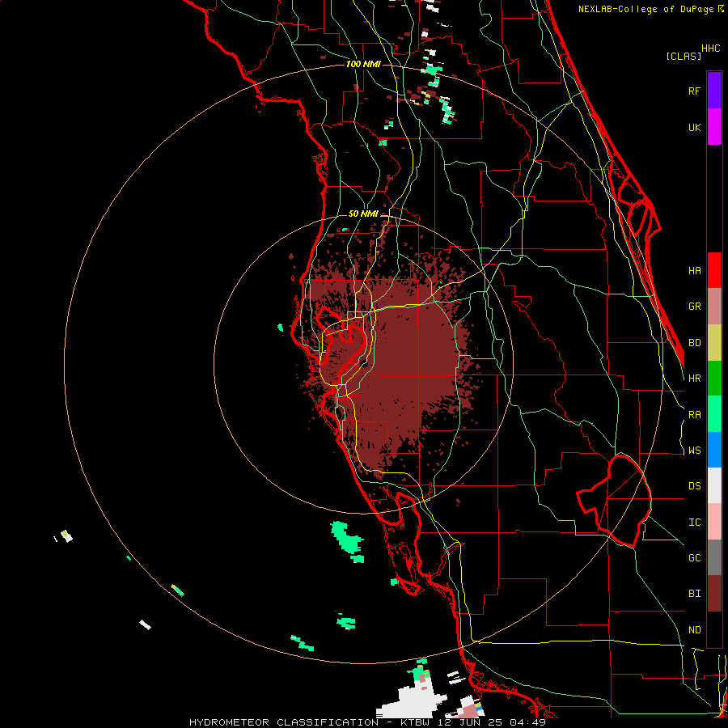Click the HR legend label

click(695, 379)
